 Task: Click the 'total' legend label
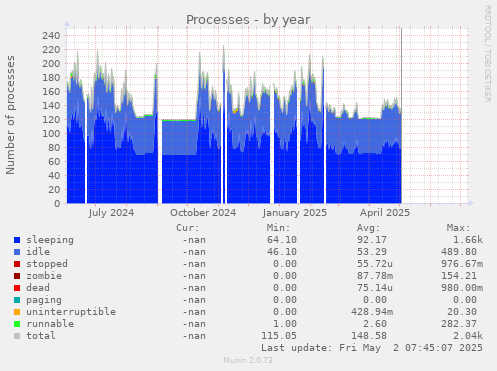(41, 336)
